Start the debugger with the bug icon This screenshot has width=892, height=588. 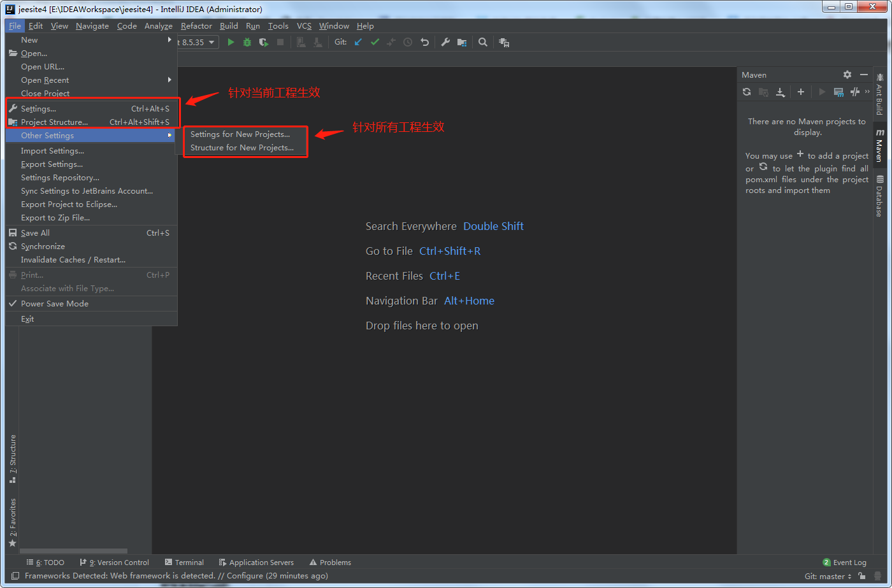point(247,42)
